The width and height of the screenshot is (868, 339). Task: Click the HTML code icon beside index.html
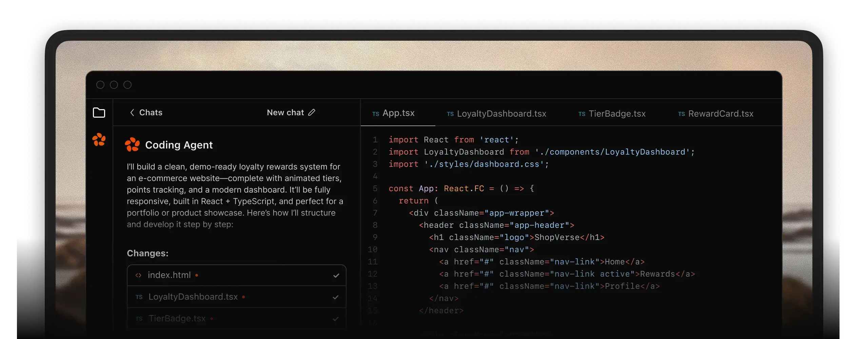tap(138, 275)
